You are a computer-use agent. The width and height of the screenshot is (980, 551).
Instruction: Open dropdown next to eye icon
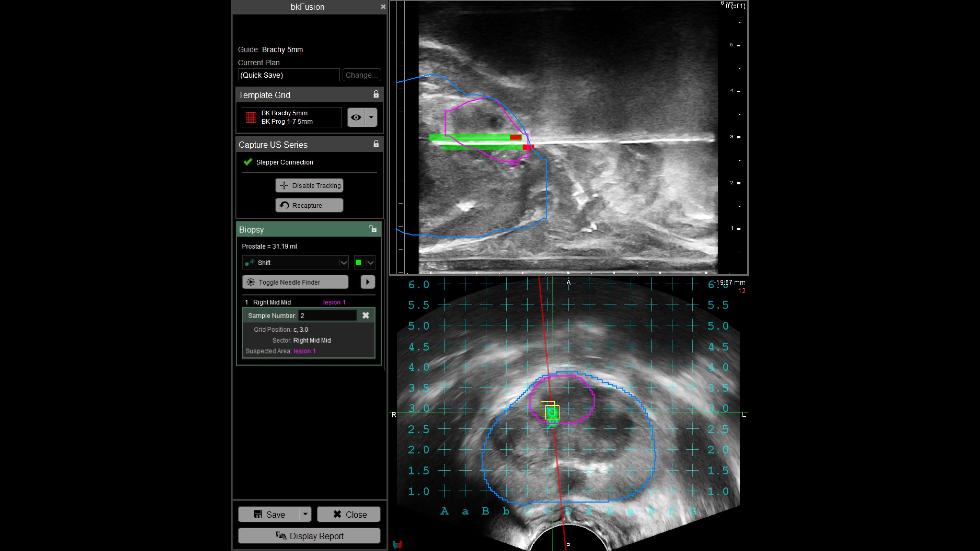371,117
